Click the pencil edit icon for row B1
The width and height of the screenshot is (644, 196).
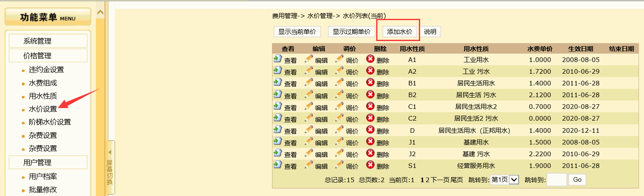pos(309,83)
